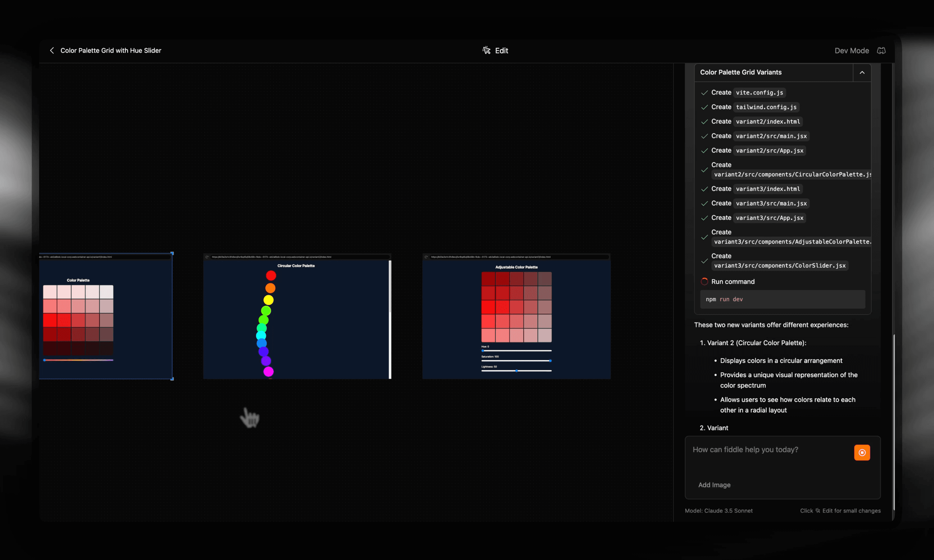Select the cyan circle in Circular Color Palette
Screen dimensions: 934x560
point(261,336)
